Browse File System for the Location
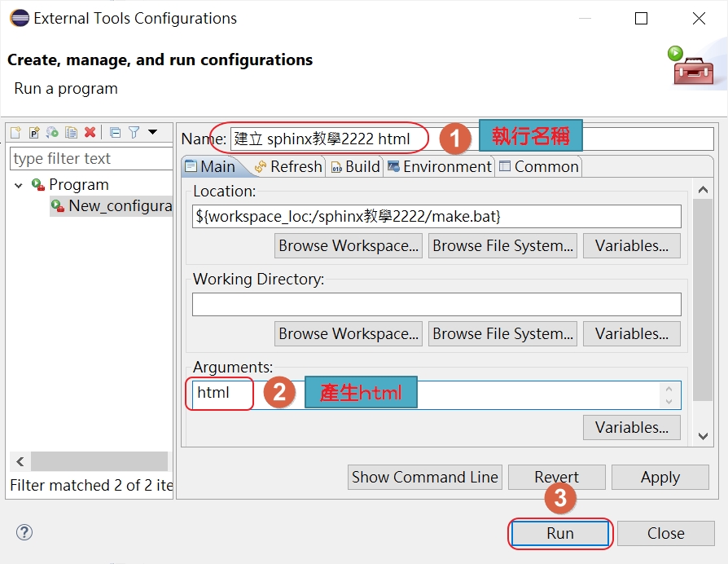Viewport: 728px width, 564px height. coord(502,246)
